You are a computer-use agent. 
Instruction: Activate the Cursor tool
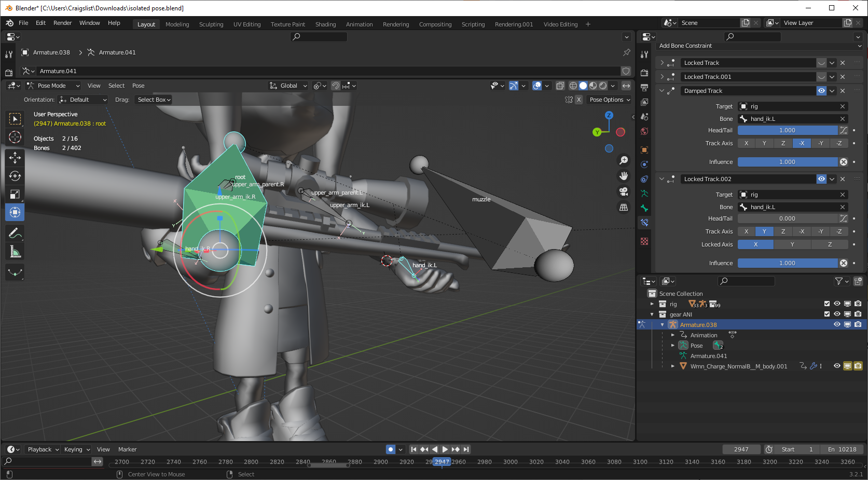[x=15, y=137]
